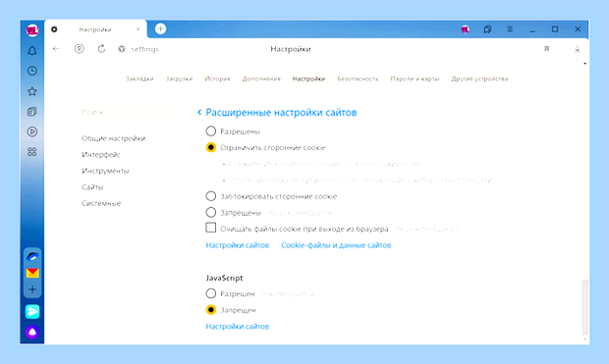Click the site info icon before settings

coord(122,49)
